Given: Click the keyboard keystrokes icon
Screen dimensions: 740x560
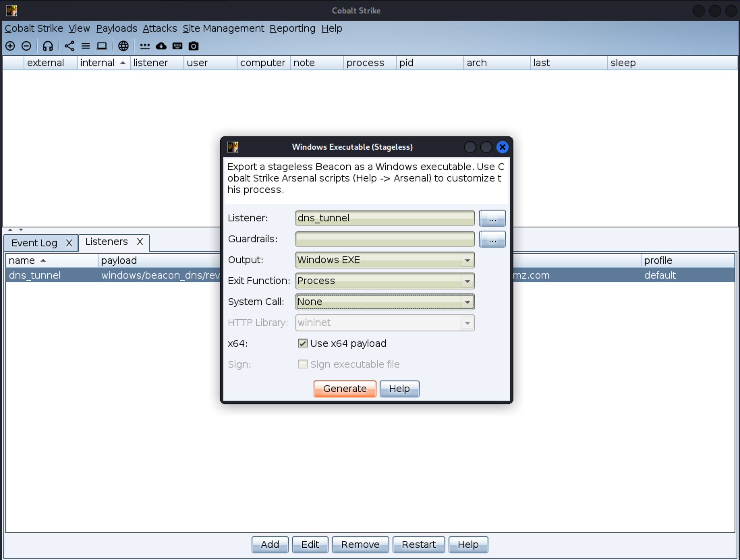Looking at the screenshot, I should tap(177, 46).
